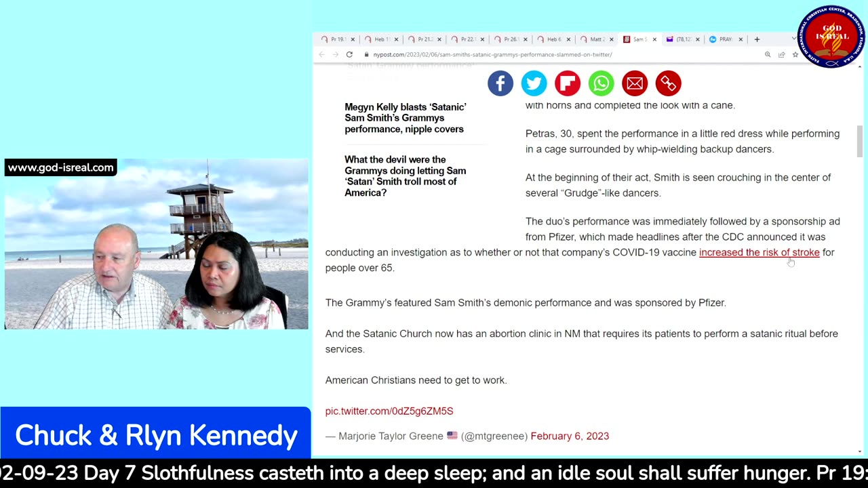Share the article by email
The width and height of the screenshot is (868, 488).
pos(635,83)
